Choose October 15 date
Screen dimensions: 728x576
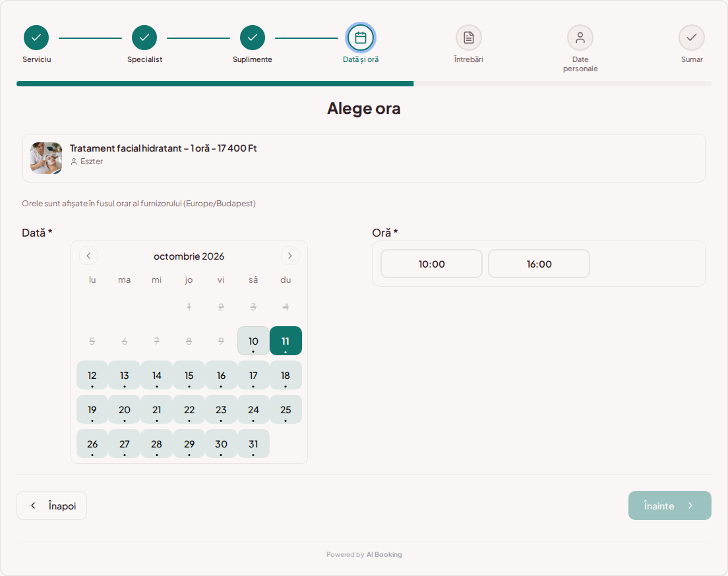[189, 376]
